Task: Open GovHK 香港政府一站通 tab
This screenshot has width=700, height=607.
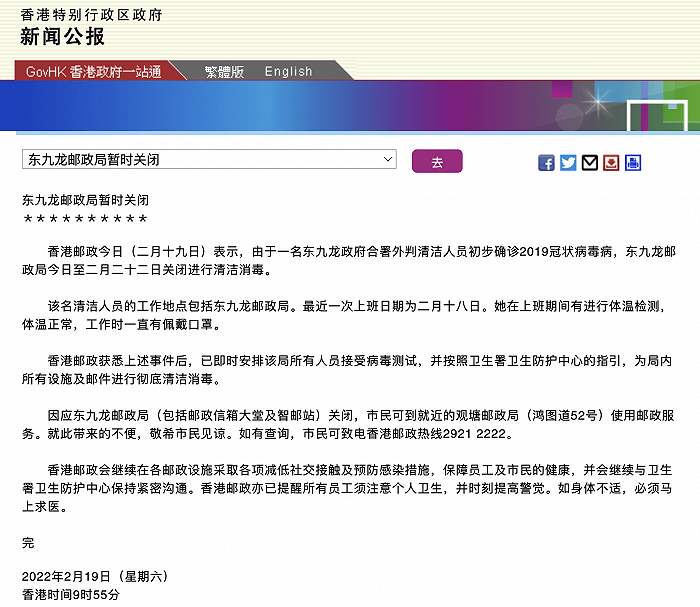Action: pos(94,71)
